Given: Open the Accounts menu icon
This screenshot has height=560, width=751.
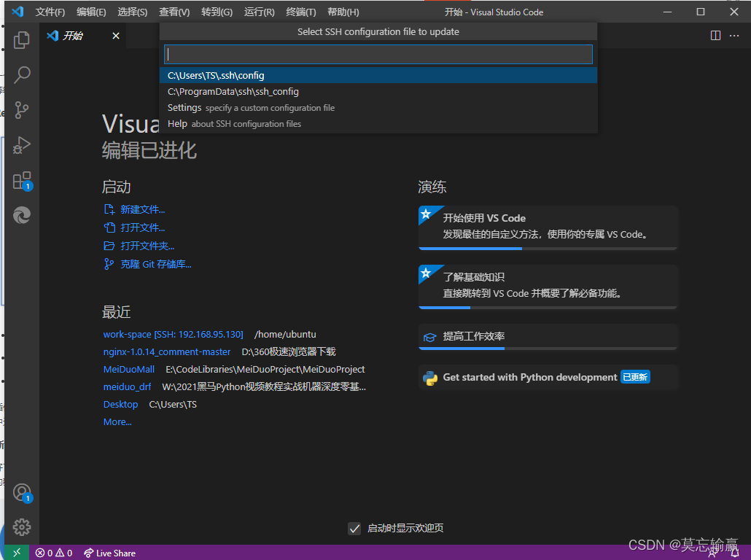Looking at the screenshot, I should pyautogui.click(x=22, y=492).
